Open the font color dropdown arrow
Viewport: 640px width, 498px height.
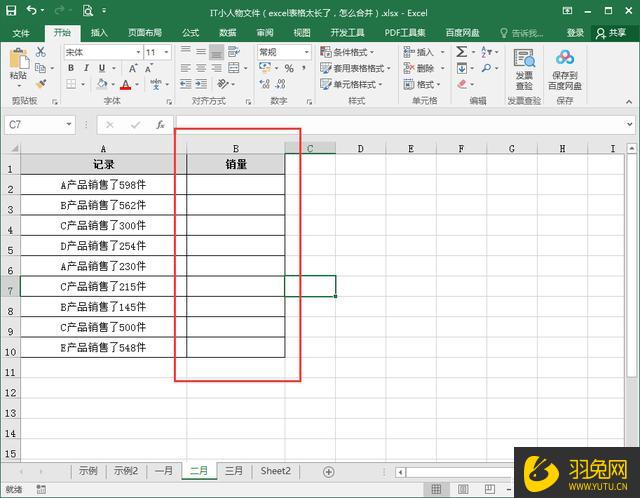coord(137,84)
